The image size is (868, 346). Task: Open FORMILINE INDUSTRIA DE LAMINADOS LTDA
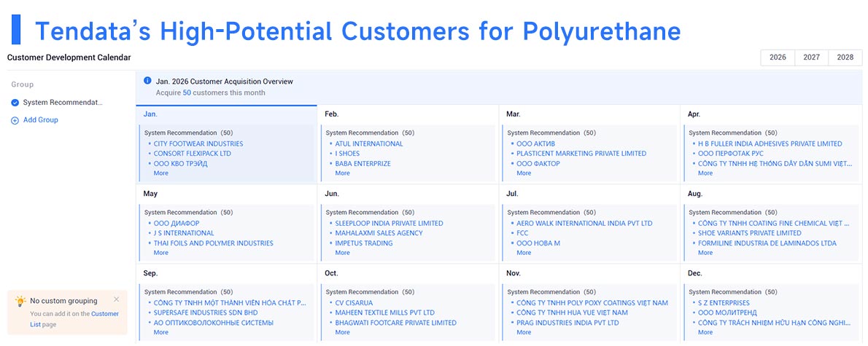coord(767,243)
